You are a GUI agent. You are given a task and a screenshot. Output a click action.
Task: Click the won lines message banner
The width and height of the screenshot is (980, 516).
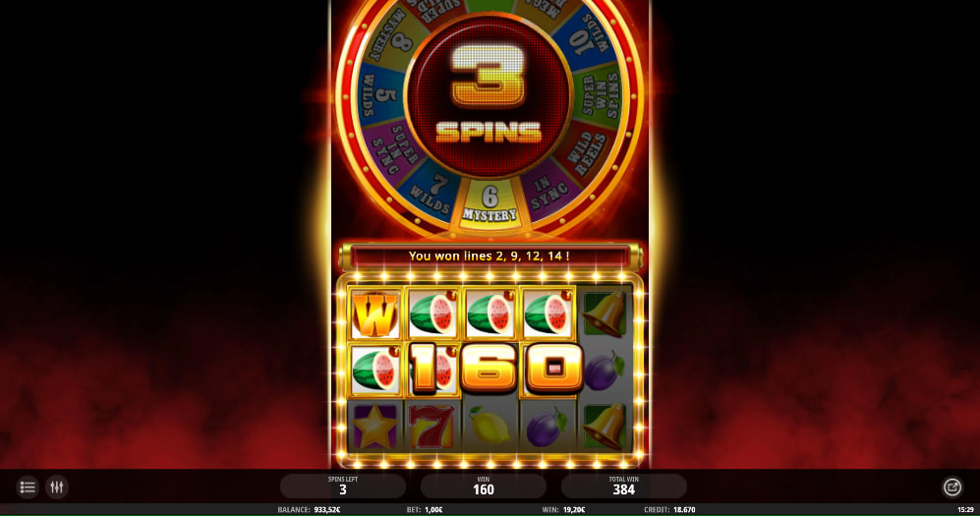click(x=490, y=257)
